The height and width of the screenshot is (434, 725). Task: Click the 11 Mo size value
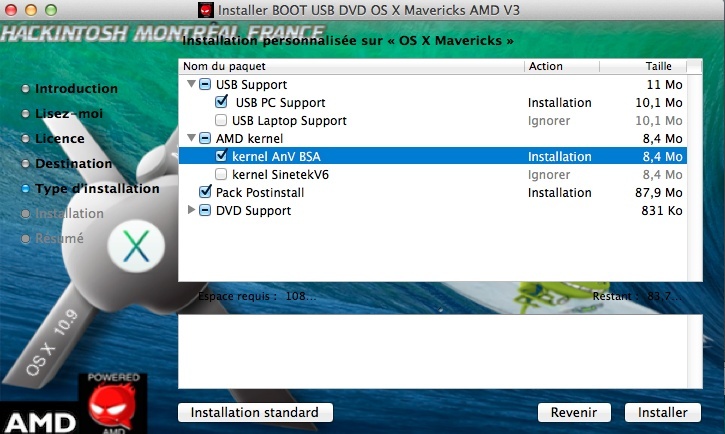pyautogui.click(x=664, y=85)
